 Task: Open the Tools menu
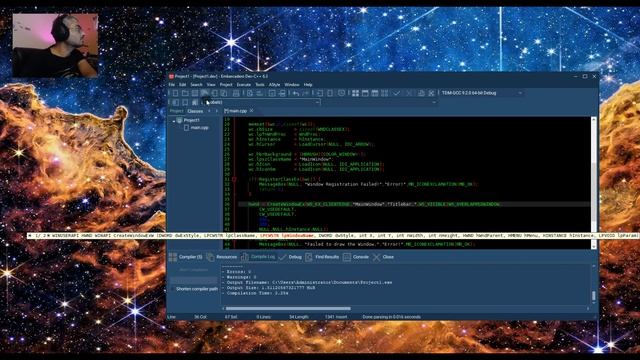click(x=260, y=85)
